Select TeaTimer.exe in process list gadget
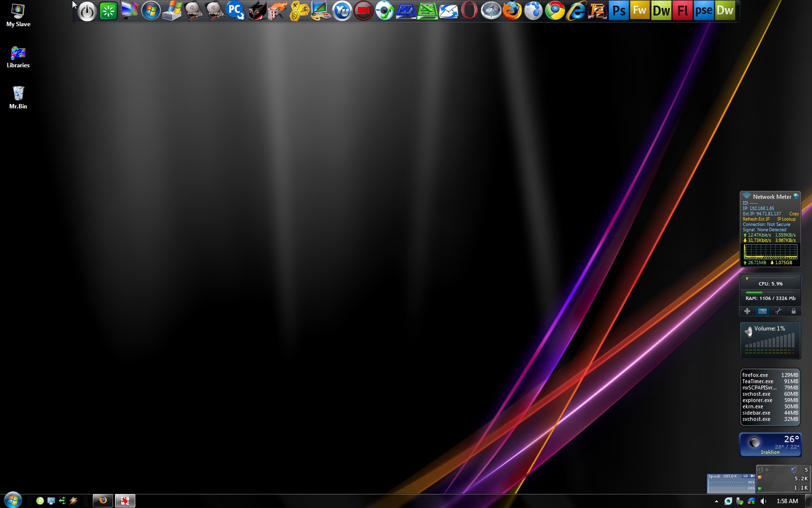Image resolution: width=812 pixels, height=508 pixels. click(770, 381)
